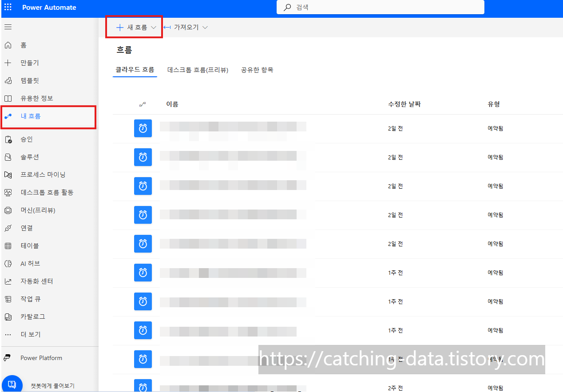Click the AI 허브 brain icon
Viewport: 563px width, 392px height.
[8, 264]
